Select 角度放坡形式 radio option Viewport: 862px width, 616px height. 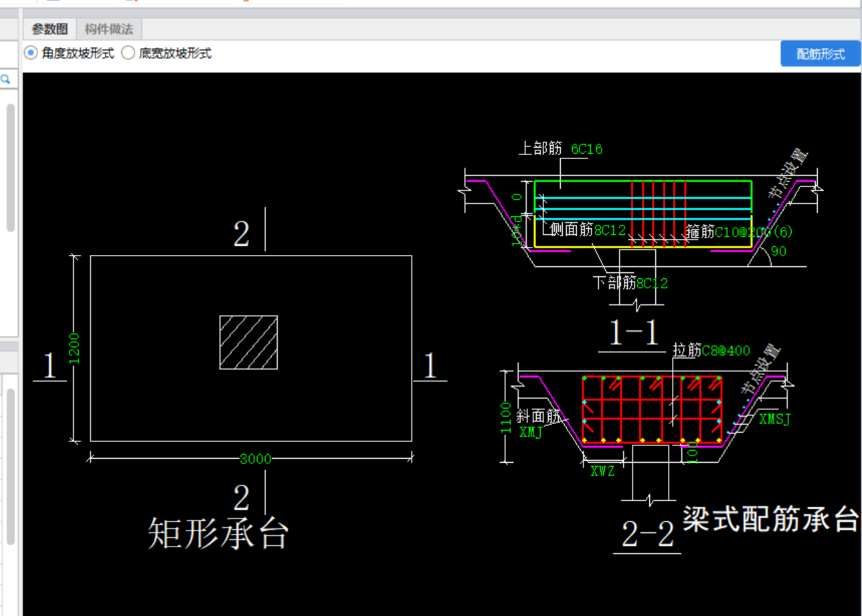tap(70, 54)
